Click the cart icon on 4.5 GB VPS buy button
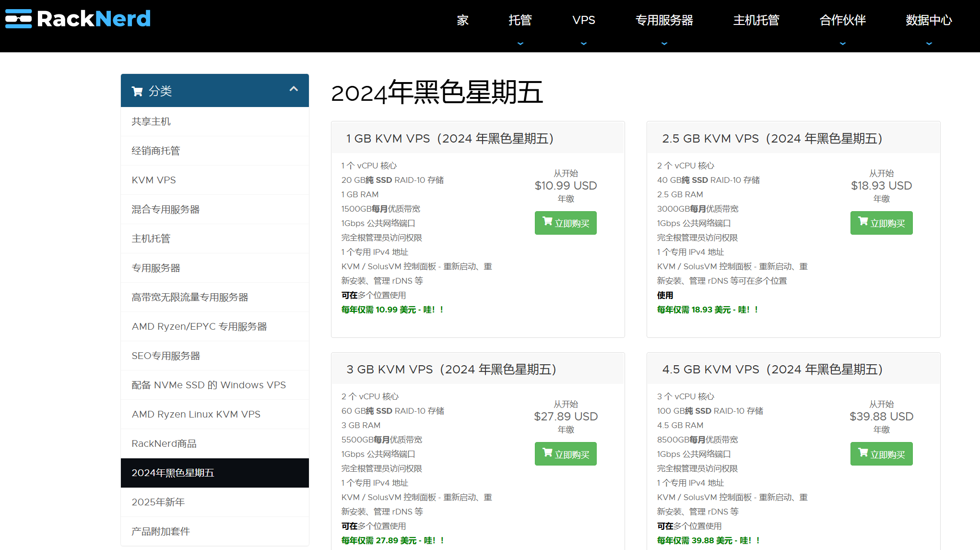The width and height of the screenshot is (980, 550). [x=863, y=452]
